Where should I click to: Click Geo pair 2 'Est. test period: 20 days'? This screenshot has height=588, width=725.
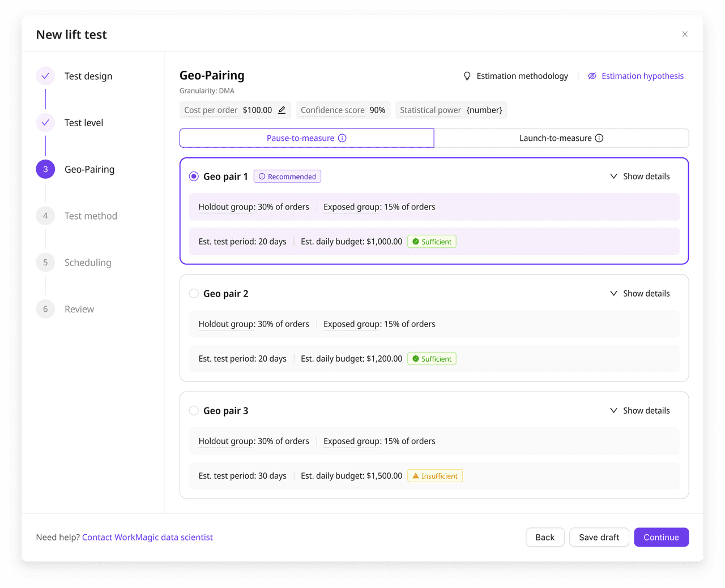pyautogui.click(x=242, y=359)
